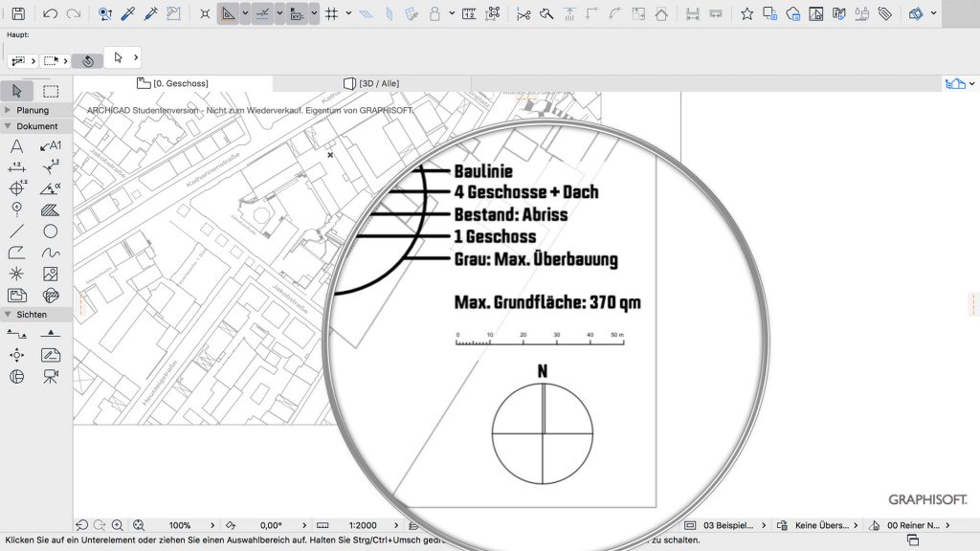Open the Arrow tool dropdown chevron
Image resolution: width=980 pixels, height=551 pixels.
click(x=136, y=58)
